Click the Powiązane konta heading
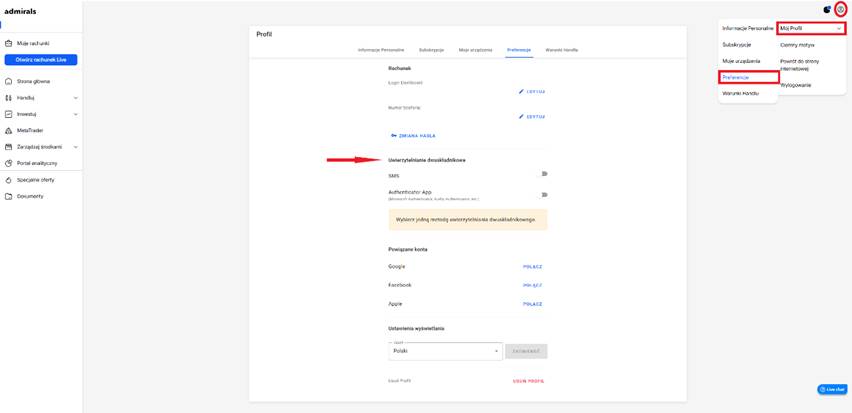The height and width of the screenshot is (413, 852). click(x=408, y=249)
